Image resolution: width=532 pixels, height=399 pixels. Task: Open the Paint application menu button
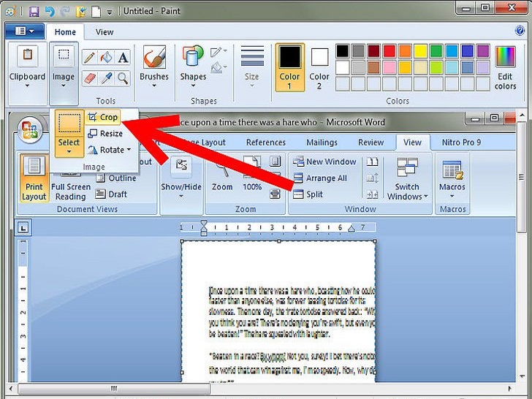coord(24,31)
